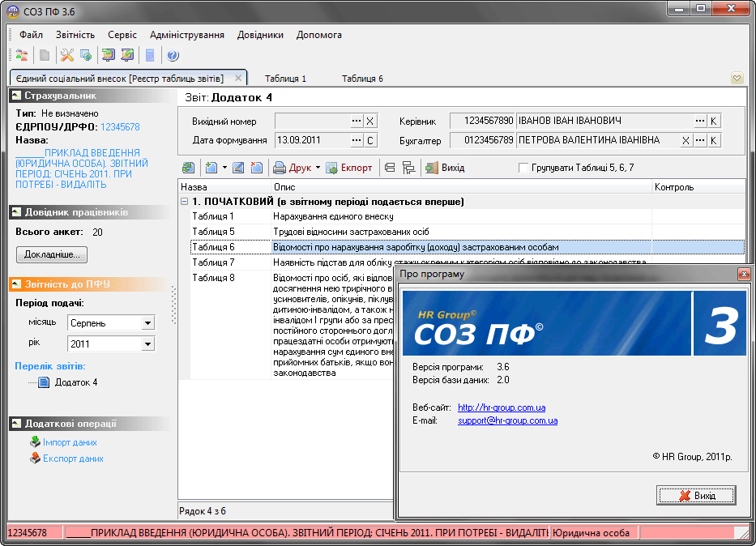Click the Експорт button in report toolbar
Image resolution: width=756 pixels, height=546 pixels.
point(349,168)
